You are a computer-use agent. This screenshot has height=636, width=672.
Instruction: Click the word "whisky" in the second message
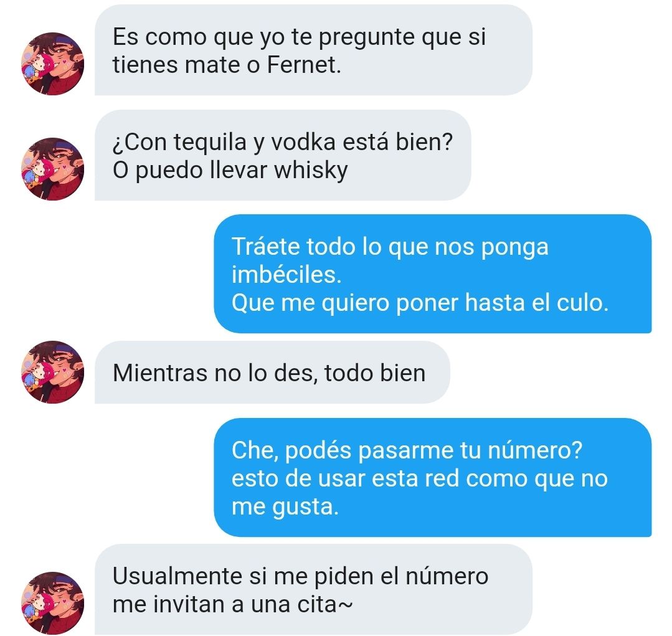tap(311, 171)
